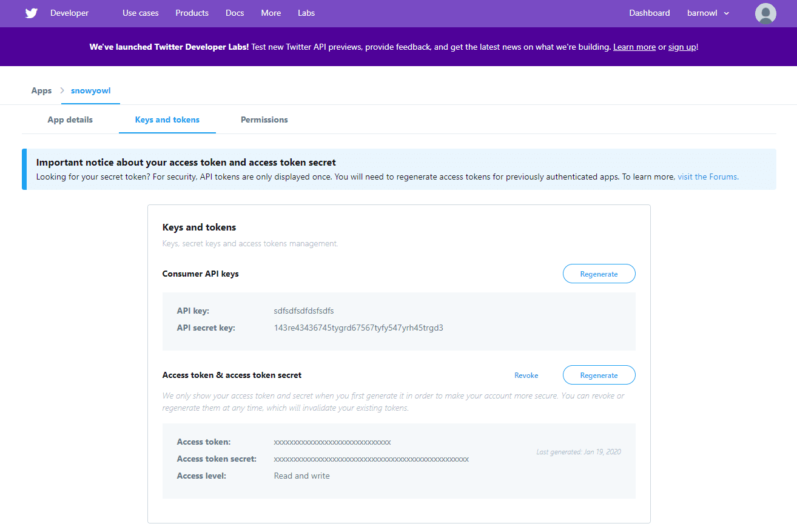Viewport: 797px width, 532px height.
Task: Click the sign up banner link
Action: click(x=682, y=47)
